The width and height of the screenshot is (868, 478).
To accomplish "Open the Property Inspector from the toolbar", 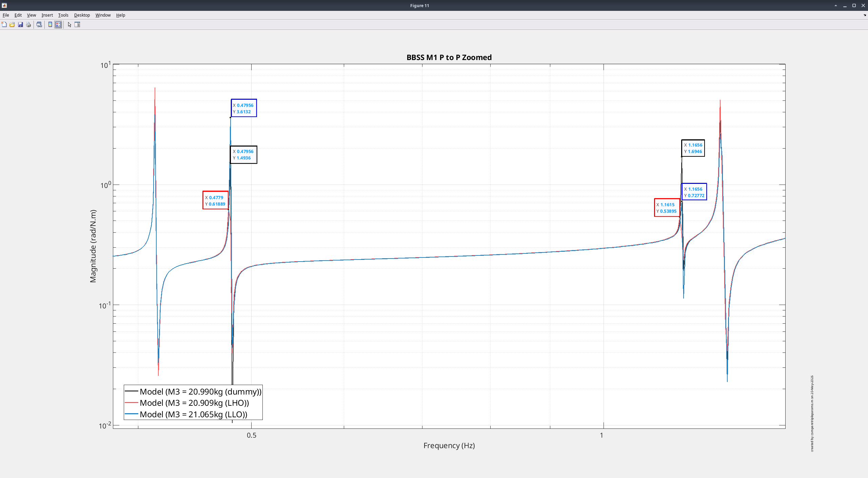I will pos(77,24).
